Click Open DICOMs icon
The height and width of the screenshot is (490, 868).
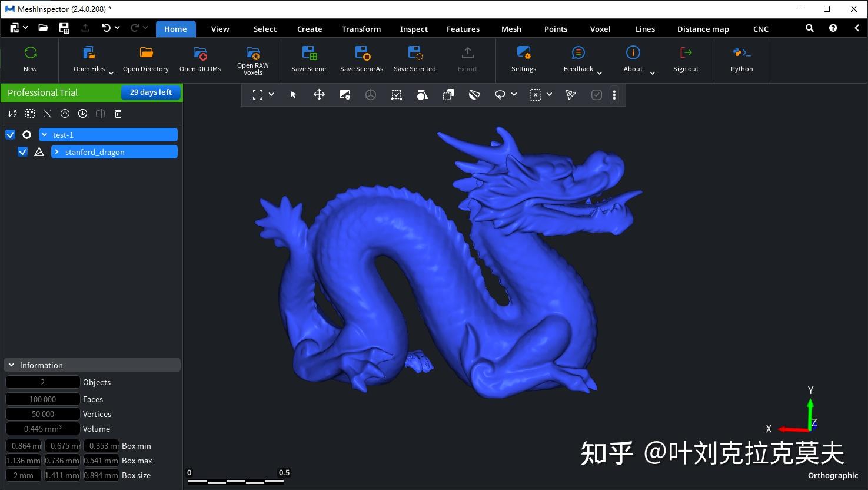[200, 53]
